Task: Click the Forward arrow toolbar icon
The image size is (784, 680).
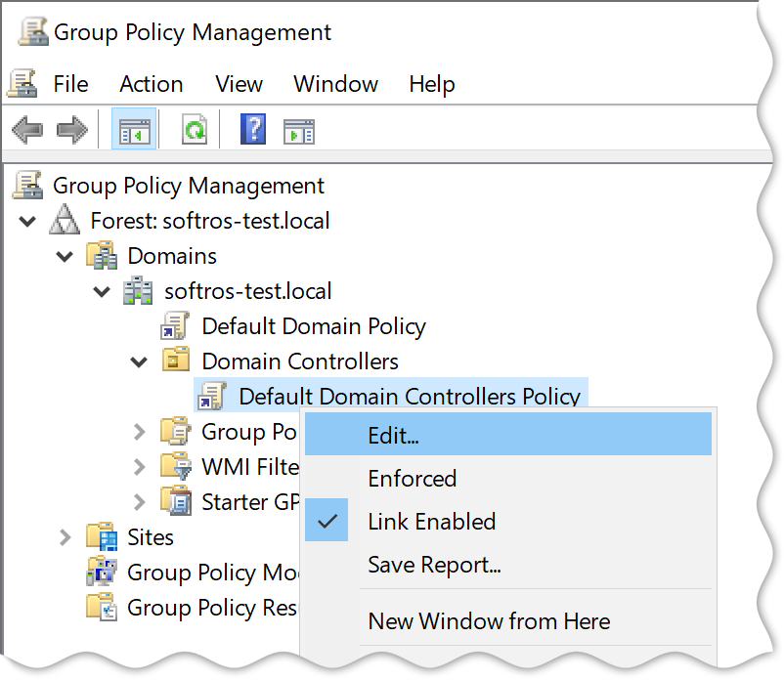Action: point(72,130)
